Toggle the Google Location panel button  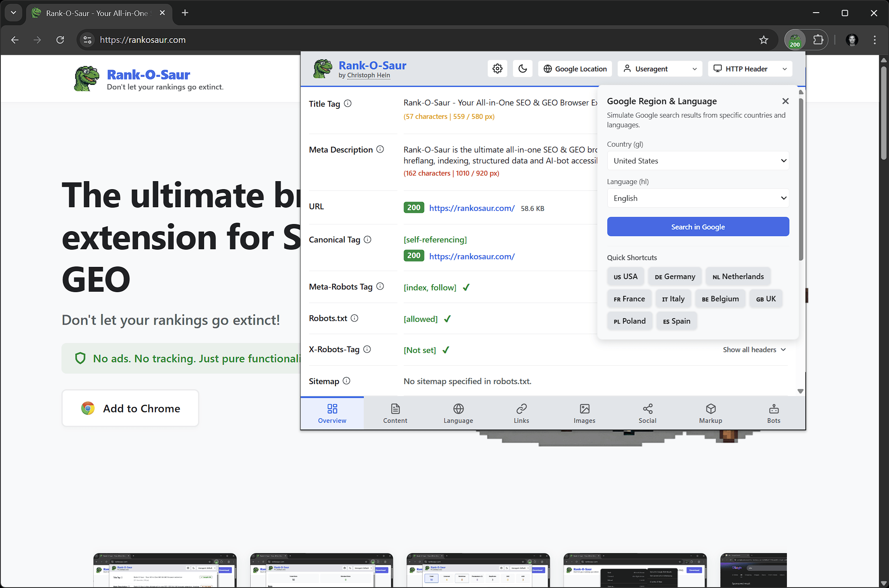[575, 69]
